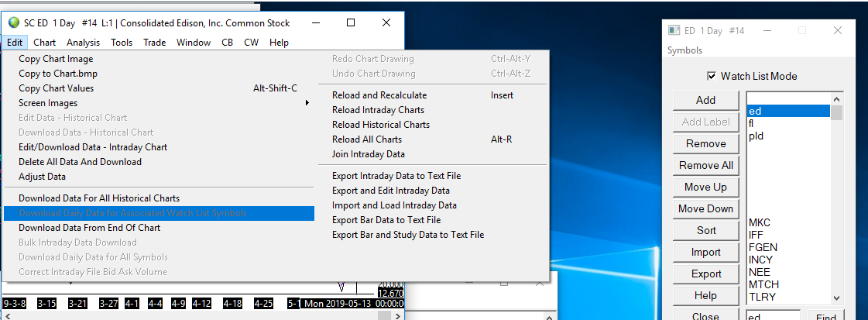Toggle the Watch List Mode checkbox
The height and width of the screenshot is (320, 868).
coord(712,76)
